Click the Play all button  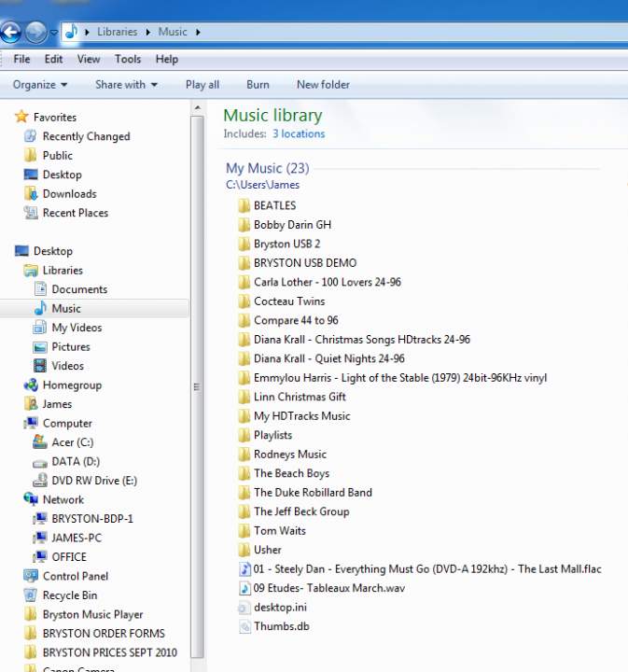[202, 85]
